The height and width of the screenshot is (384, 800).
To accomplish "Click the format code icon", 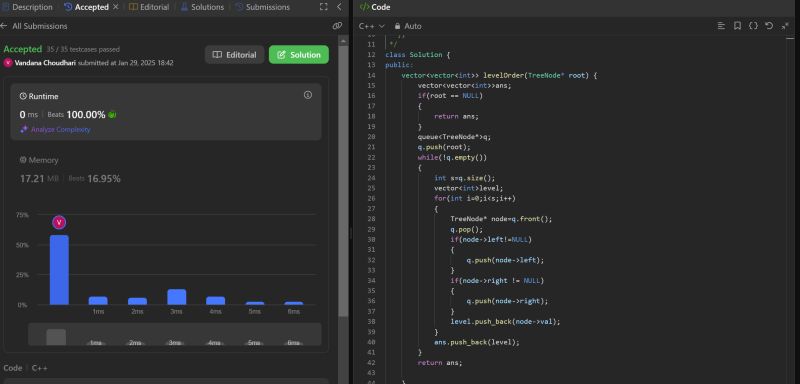I will tap(721, 26).
